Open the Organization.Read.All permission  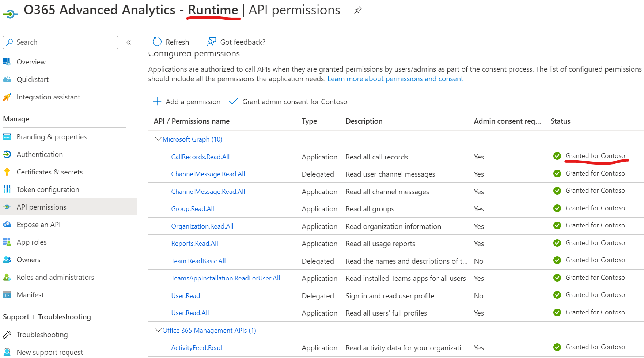[x=202, y=226]
